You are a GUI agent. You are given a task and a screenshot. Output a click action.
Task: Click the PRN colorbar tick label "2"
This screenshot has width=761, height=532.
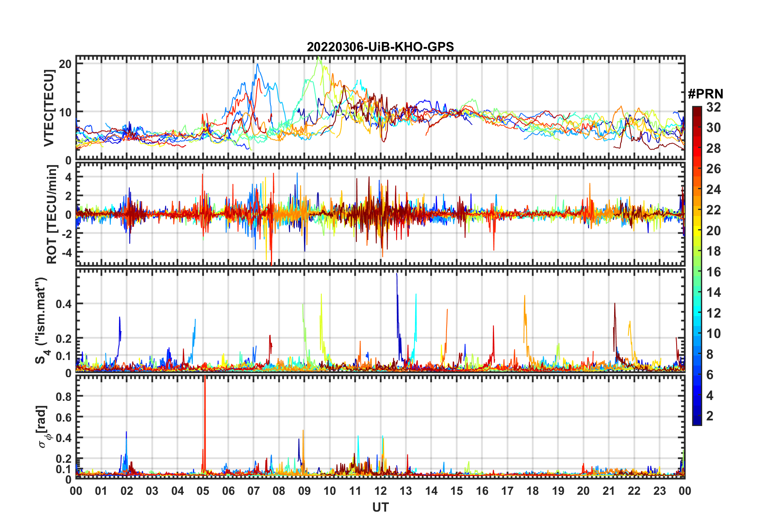[x=710, y=416]
